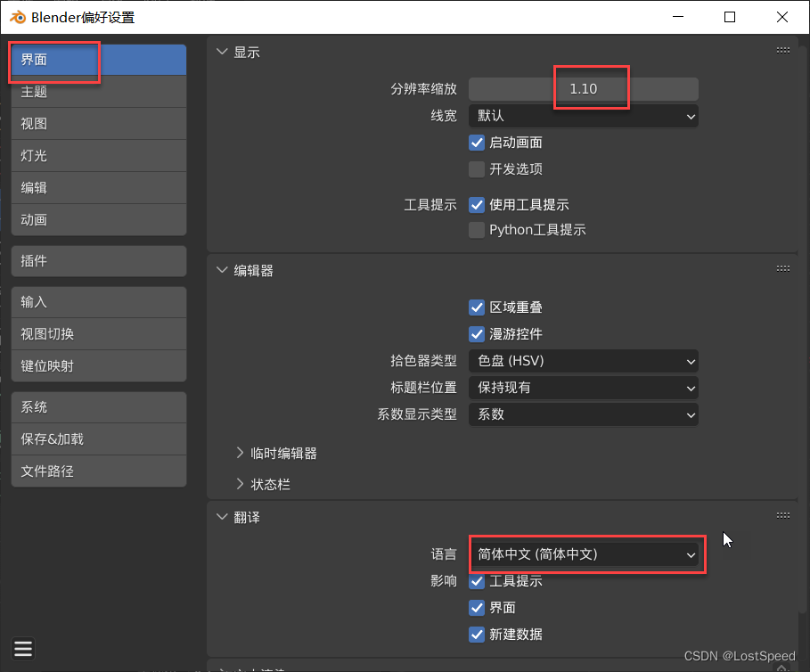
Task: Open the 插件 add-ons tab
Action: coord(99,261)
